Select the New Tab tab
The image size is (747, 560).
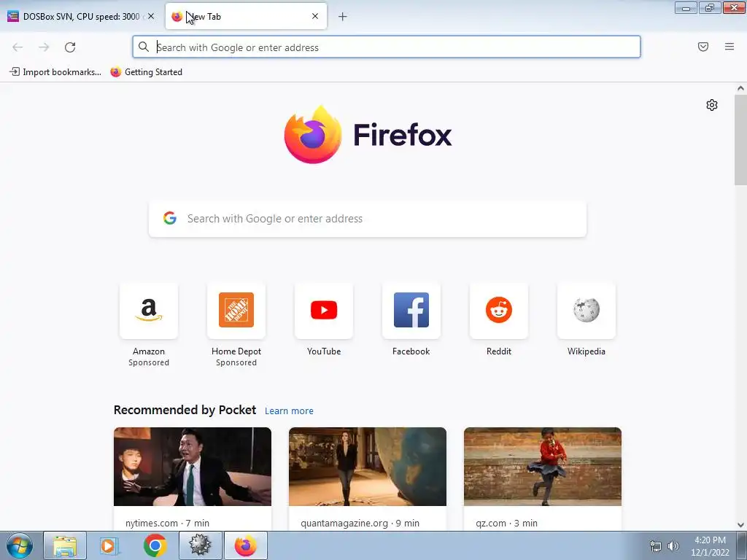tap(246, 16)
